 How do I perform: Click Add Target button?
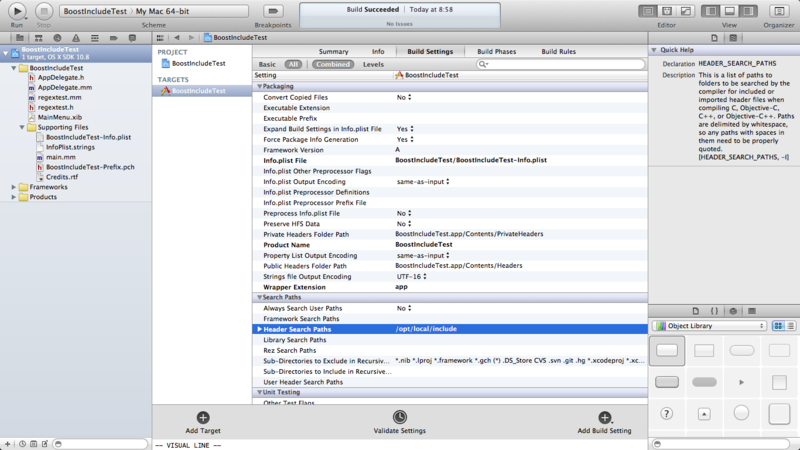coord(203,423)
